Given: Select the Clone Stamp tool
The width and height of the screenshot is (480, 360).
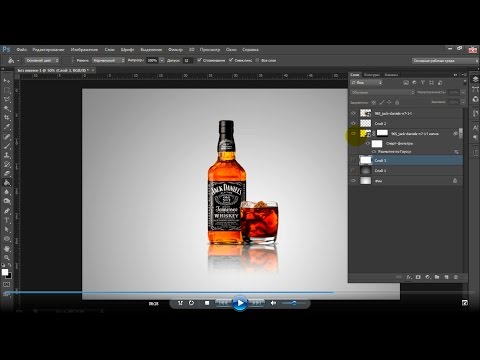Looking at the screenshot, I should tap(7, 155).
